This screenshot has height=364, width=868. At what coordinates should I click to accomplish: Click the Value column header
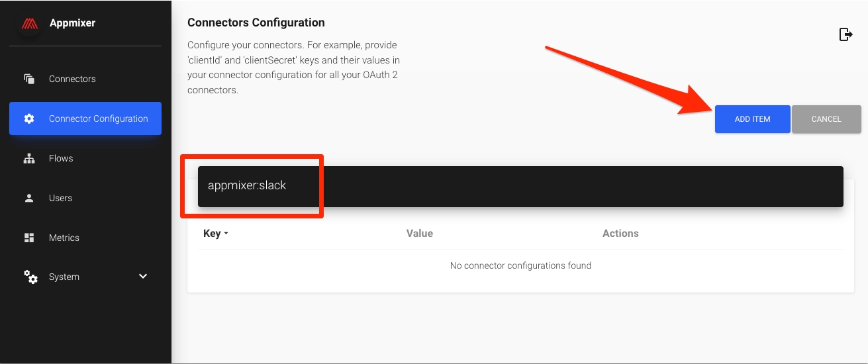click(x=419, y=233)
